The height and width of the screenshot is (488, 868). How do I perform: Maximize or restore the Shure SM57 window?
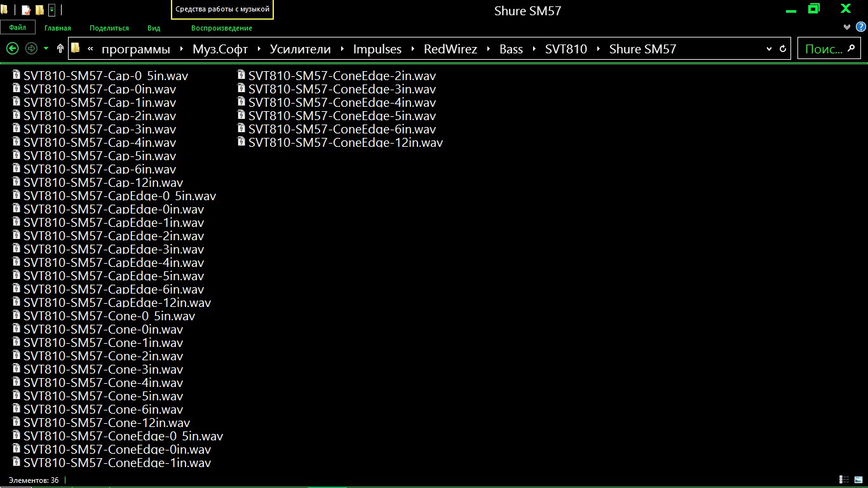pos(814,9)
